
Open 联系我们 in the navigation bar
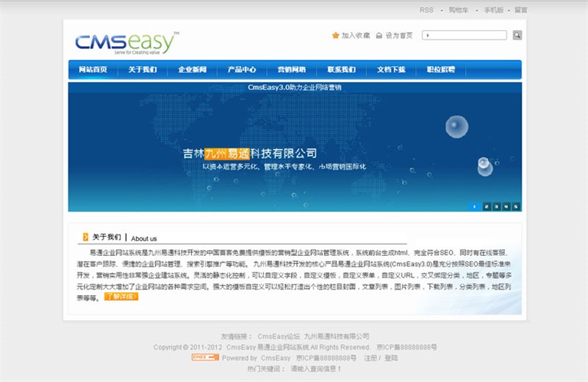pyautogui.click(x=342, y=70)
